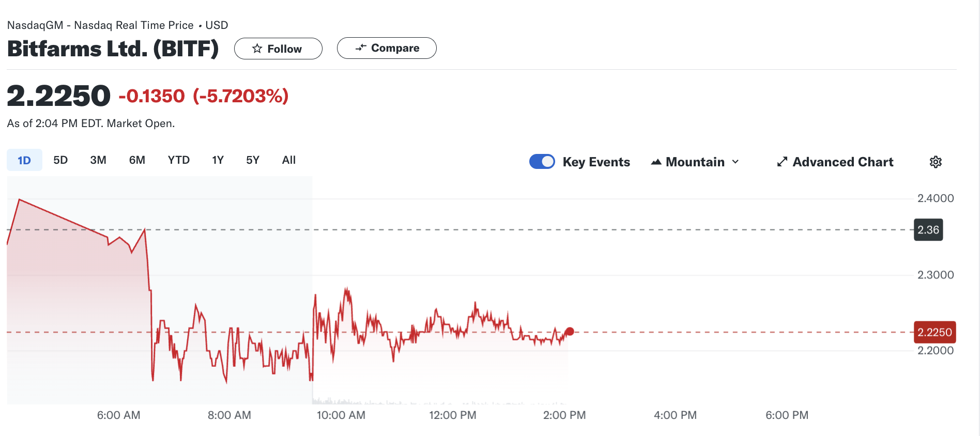
Task: Open chart settings gear icon
Action: (x=936, y=162)
